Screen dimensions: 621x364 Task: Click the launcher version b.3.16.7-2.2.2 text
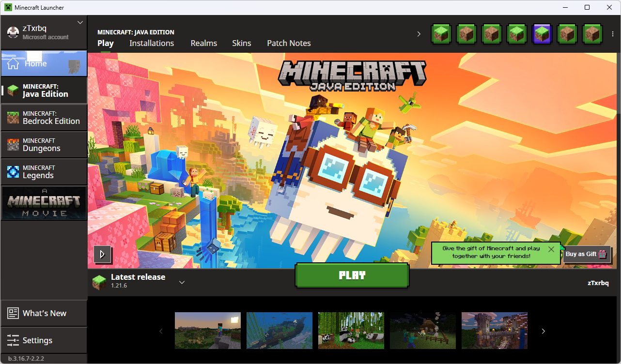tap(27, 359)
